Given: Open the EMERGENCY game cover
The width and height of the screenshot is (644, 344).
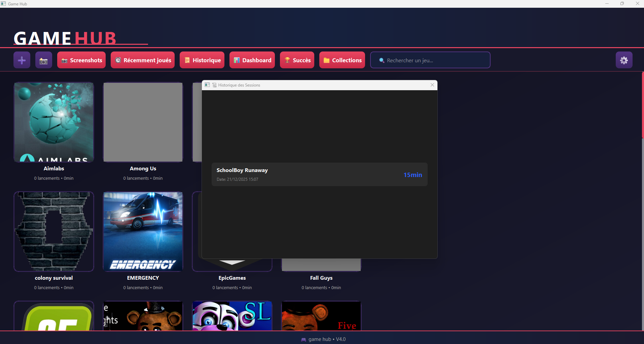Looking at the screenshot, I should [143, 232].
